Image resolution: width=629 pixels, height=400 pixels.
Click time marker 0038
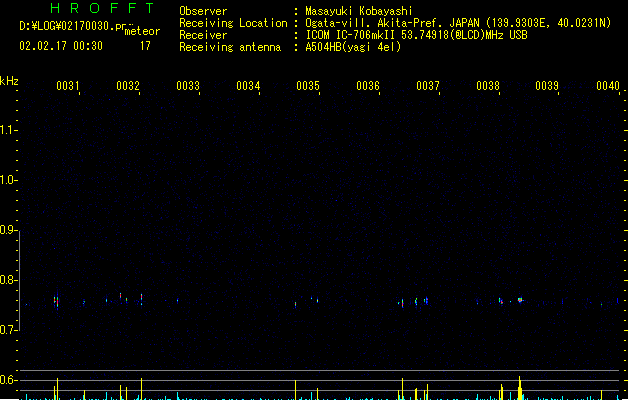[x=488, y=86]
